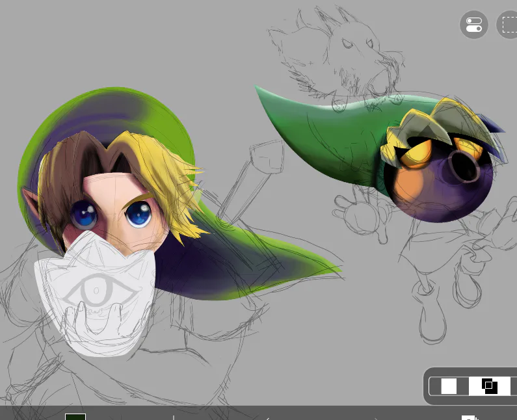
Task: Select the overlapping black squares option
Action: (489, 386)
